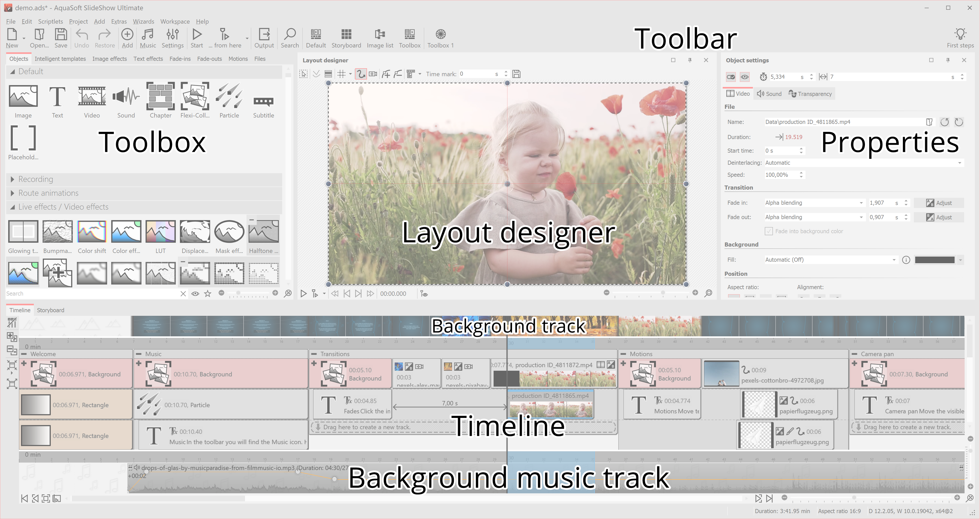Toggle Fade into background color checkbox
This screenshot has width=980, height=519.
pos(769,231)
